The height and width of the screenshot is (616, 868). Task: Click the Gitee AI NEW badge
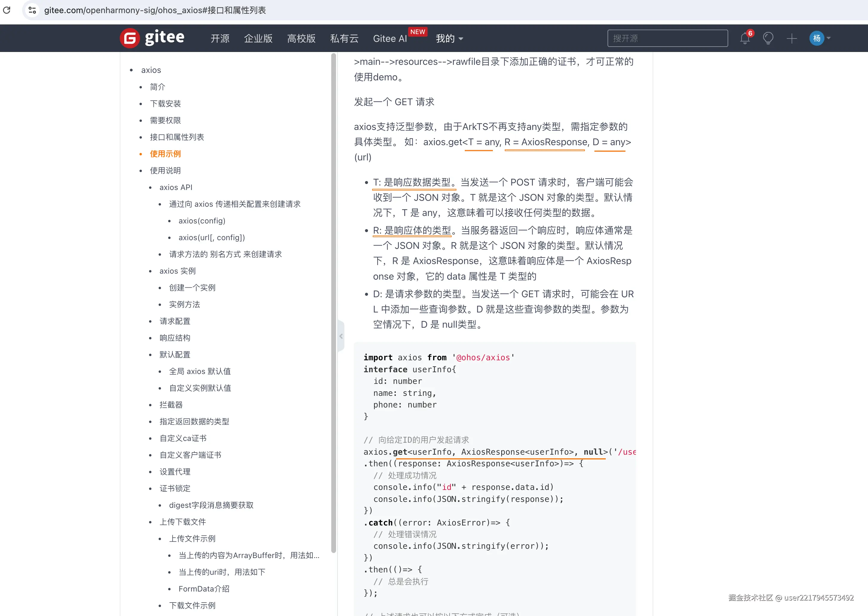tap(418, 32)
